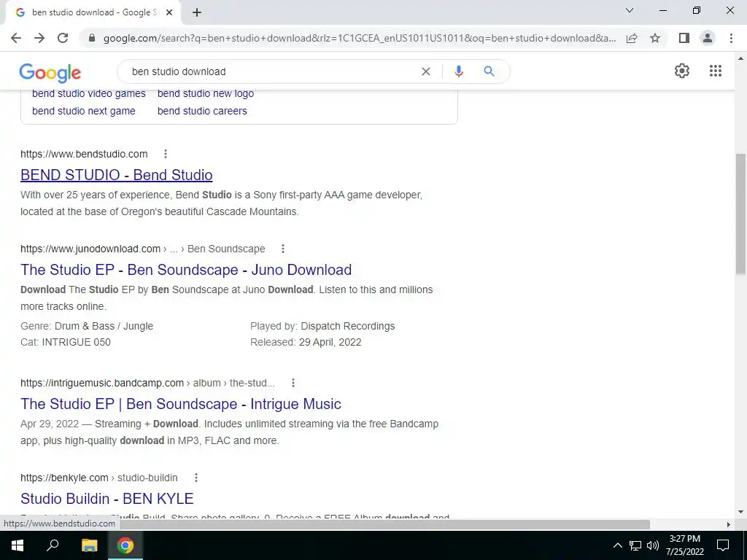Click the junodownload.com breadcrumb URL
The width and height of the screenshot is (747, 560).
[x=142, y=249]
